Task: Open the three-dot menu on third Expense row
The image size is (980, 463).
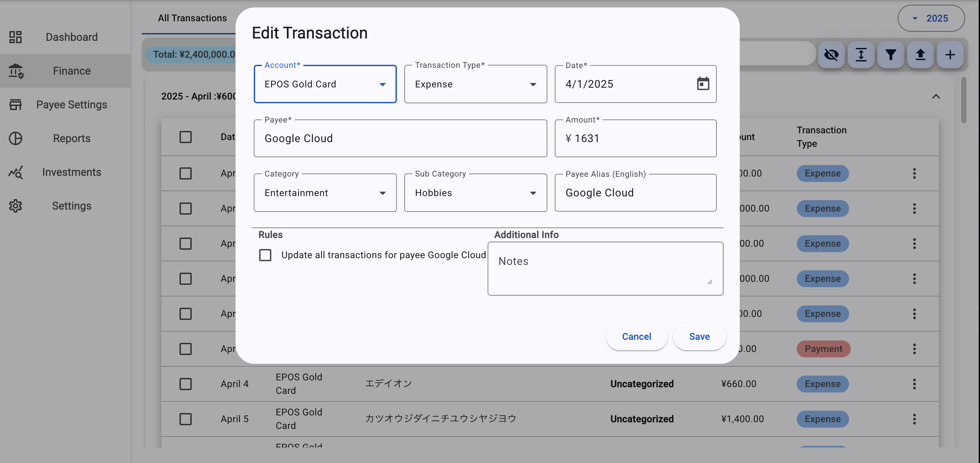Action: coord(914,244)
